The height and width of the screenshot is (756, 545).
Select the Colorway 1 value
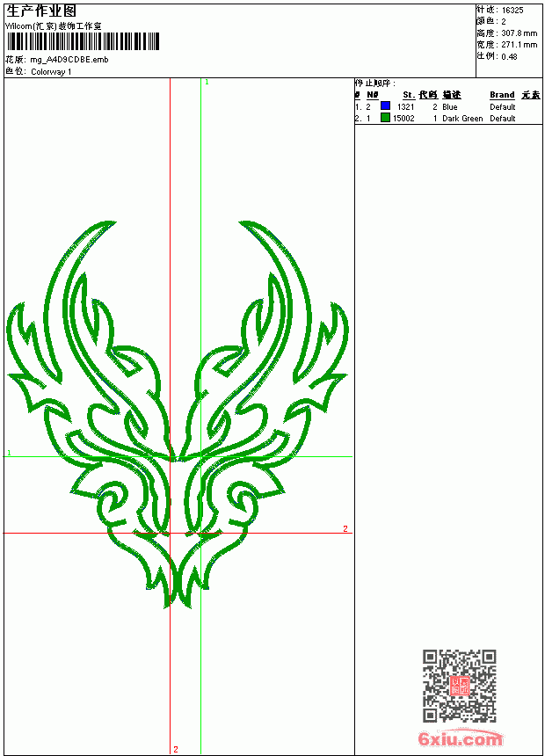tap(51, 72)
